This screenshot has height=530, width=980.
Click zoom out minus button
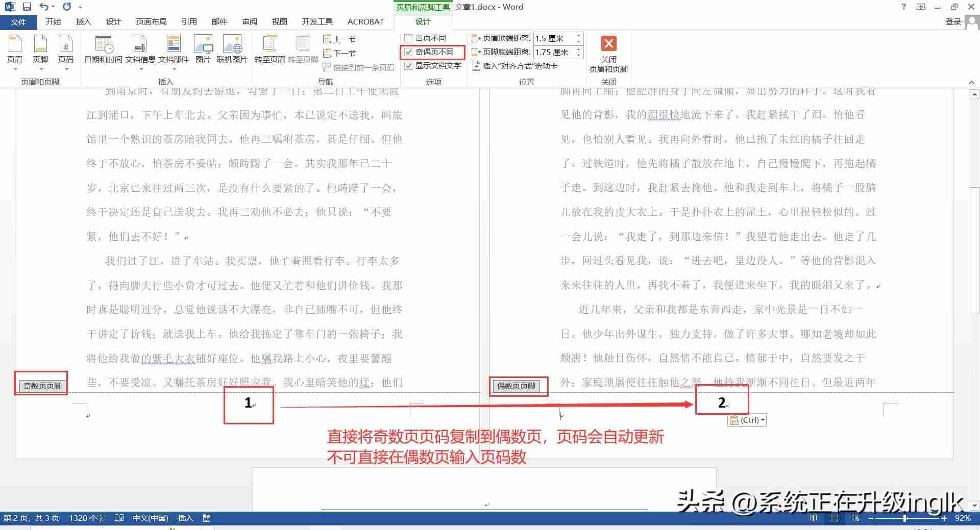pyautogui.click(x=871, y=518)
